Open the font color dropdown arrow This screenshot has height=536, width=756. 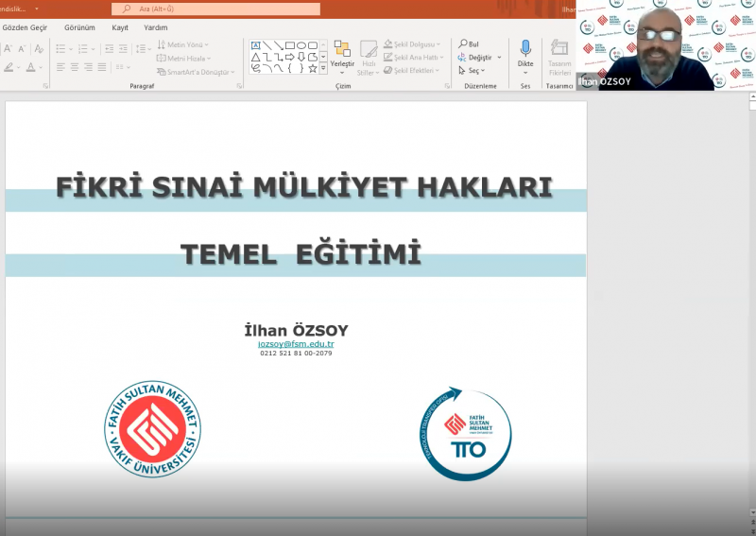pyautogui.click(x=41, y=67)
